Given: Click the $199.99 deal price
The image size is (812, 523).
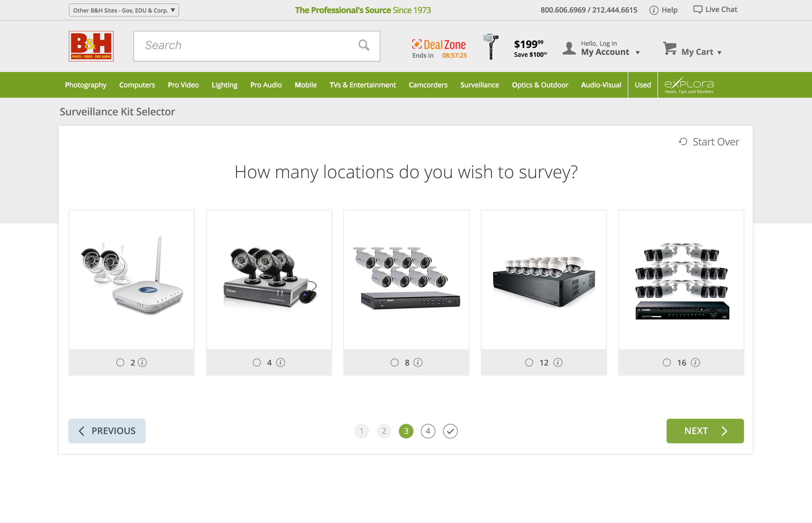Looking at the screenshot, I should [528, 44].
